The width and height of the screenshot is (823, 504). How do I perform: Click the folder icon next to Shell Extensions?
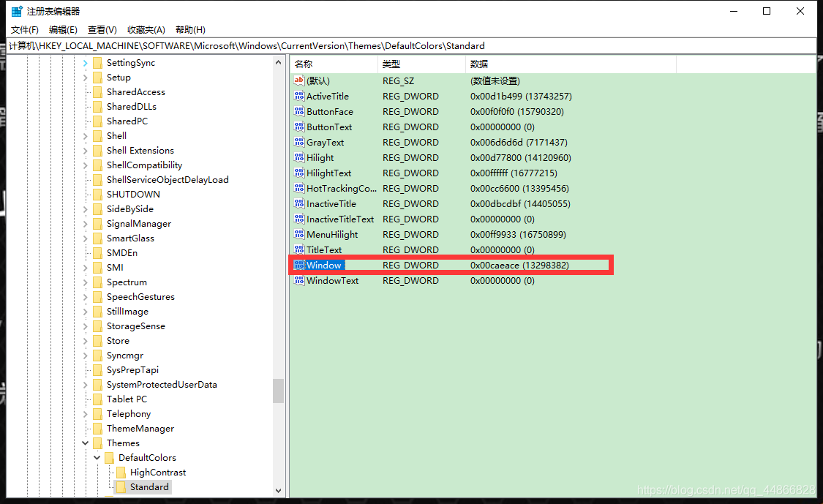point(97,151)
